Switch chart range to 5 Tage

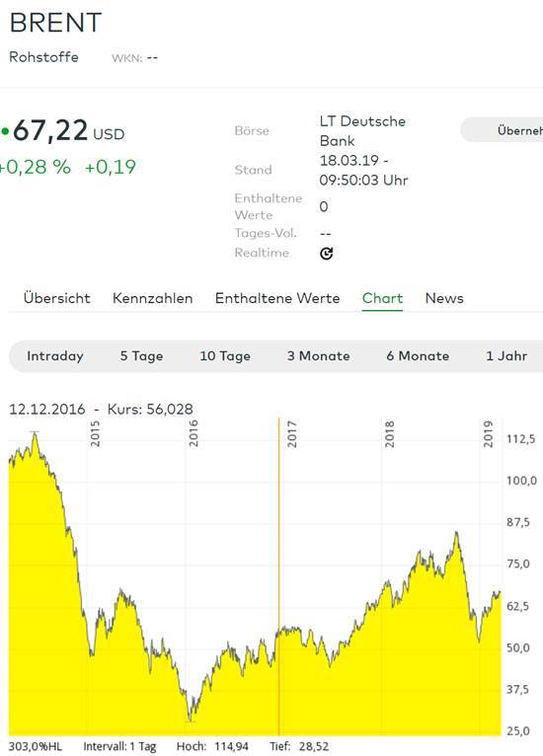coord(141,356)
